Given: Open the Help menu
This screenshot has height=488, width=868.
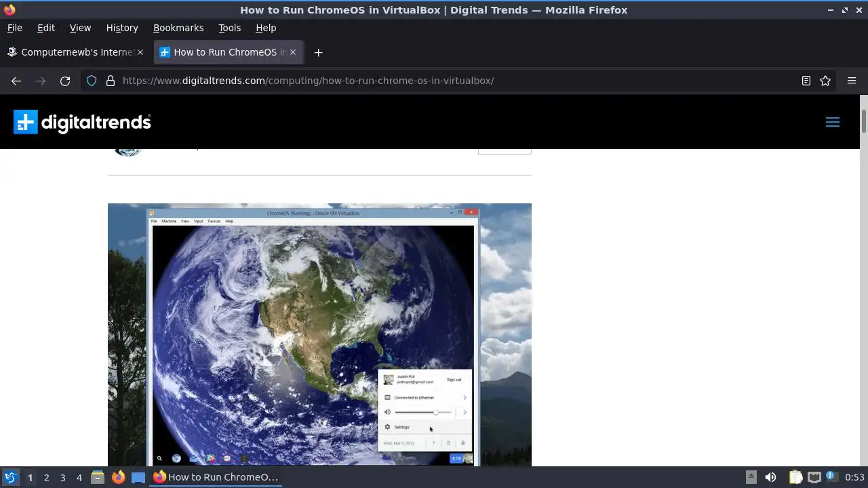Looking at the screenshot, I should pos(266,28).
